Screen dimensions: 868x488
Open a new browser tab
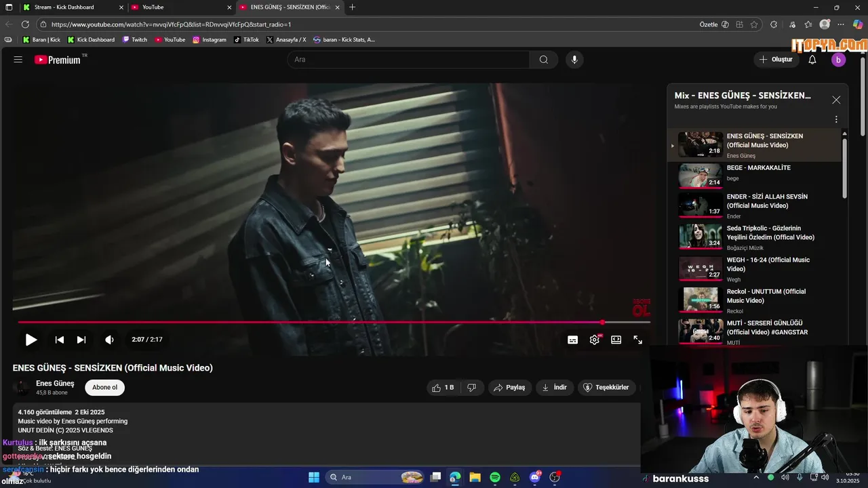click(352, 7)
